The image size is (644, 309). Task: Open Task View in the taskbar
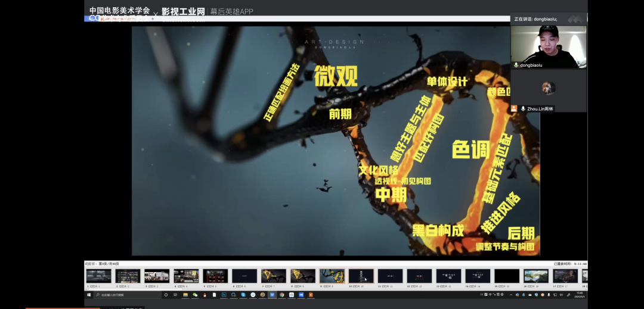(x=176, y=295)
